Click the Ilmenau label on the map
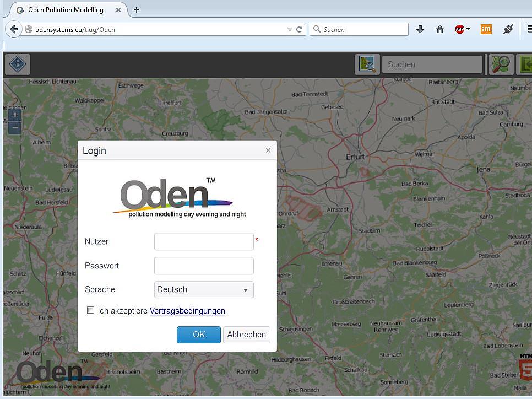Screen dimensions: 532x399 (x=332, y=263)
